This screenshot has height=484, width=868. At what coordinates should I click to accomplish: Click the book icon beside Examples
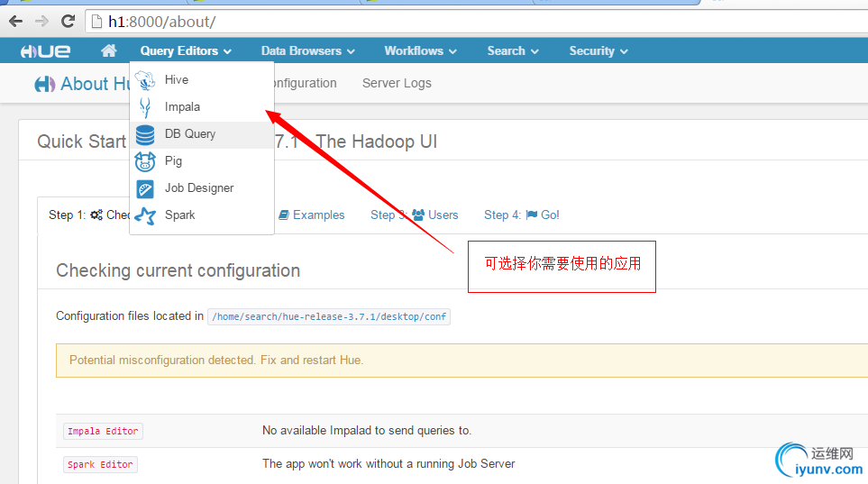click(x=284, y=215)
